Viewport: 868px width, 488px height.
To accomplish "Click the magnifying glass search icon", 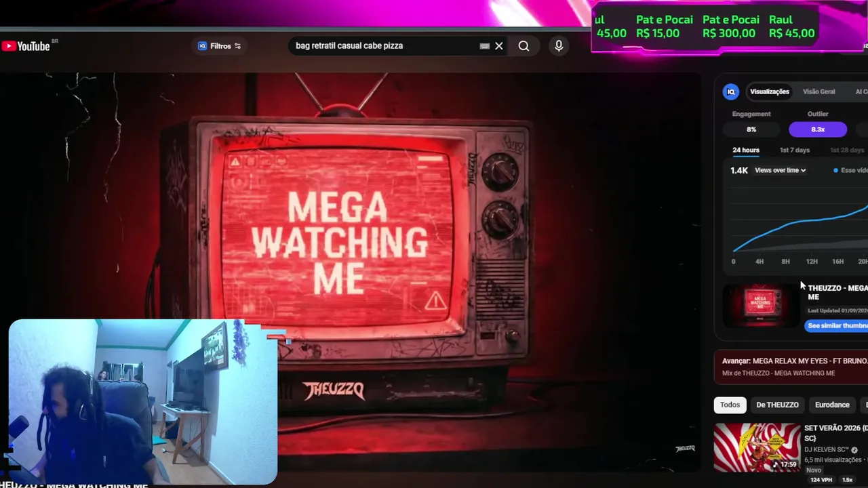I will (524, 46).
